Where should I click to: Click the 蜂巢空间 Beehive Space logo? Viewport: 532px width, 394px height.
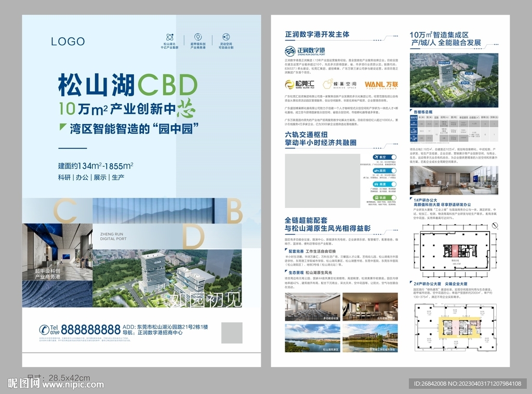click(x=339, y=84)
